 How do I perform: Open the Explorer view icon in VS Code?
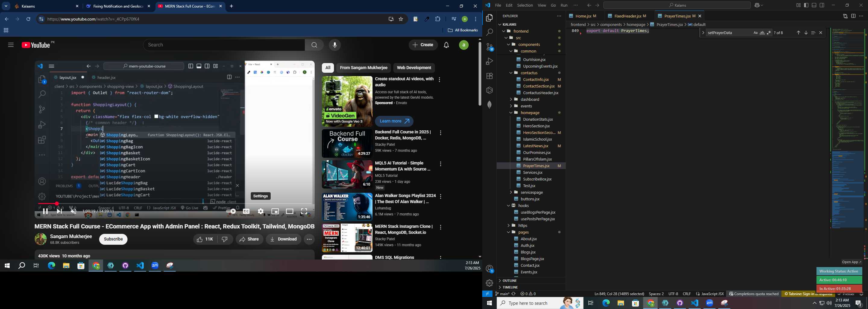(x=489, y=18)
